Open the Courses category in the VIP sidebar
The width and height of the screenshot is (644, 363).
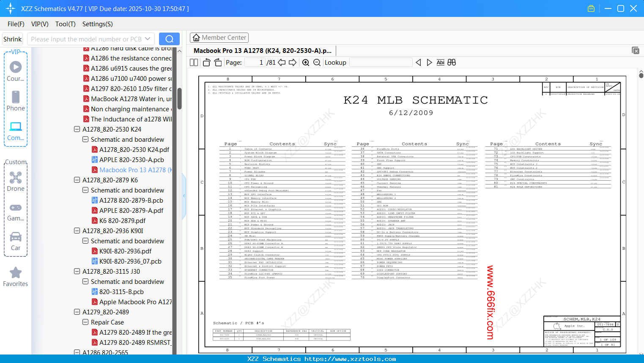point(16,71)
